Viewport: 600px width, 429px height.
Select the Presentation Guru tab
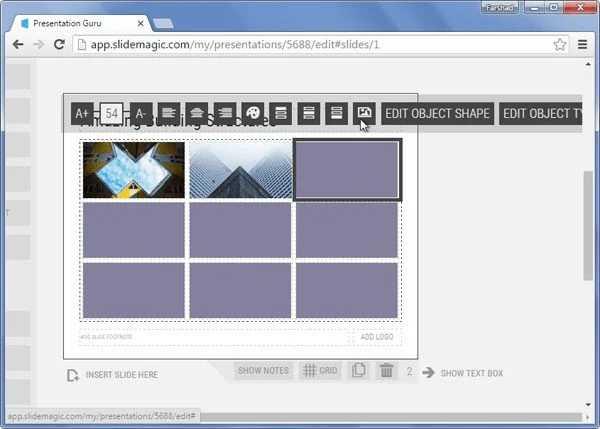(80, 23)
